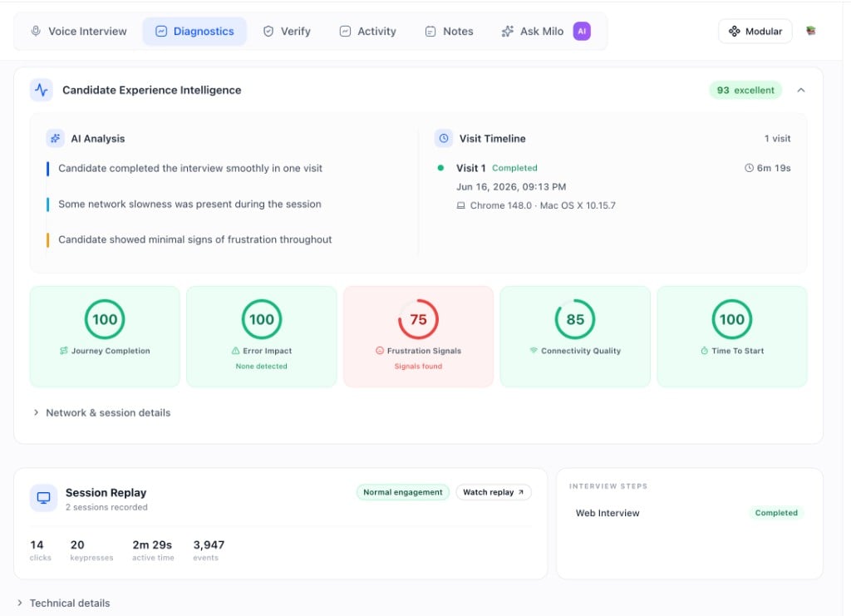The height and width of the screenshot is (616, 851).
Task: Collapse the Candidate Experience Intelligence panel
Action: pos(801,90)
